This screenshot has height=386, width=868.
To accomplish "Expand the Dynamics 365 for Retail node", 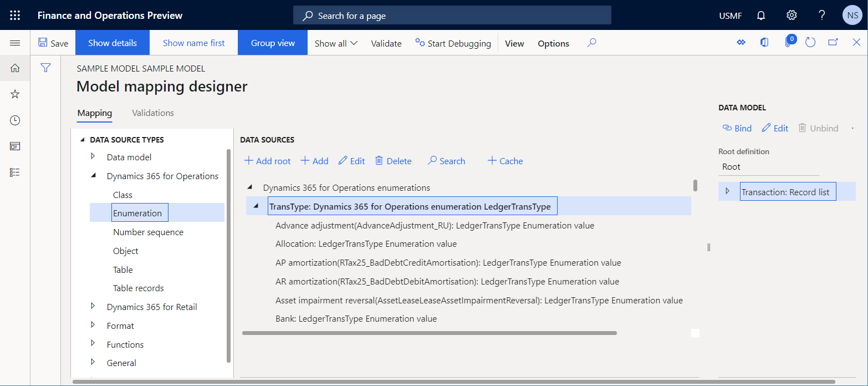I will pos(93,306).
